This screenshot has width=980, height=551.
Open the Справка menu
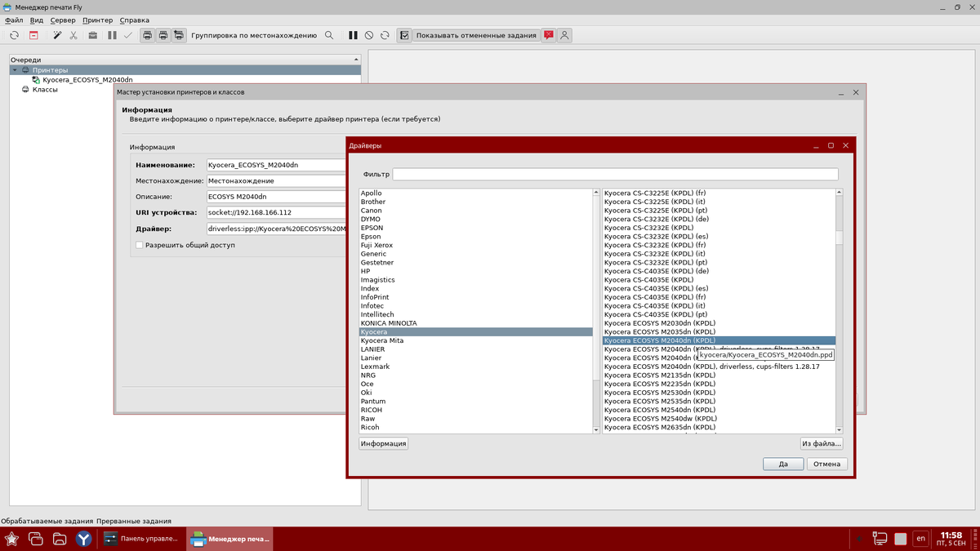134,20
